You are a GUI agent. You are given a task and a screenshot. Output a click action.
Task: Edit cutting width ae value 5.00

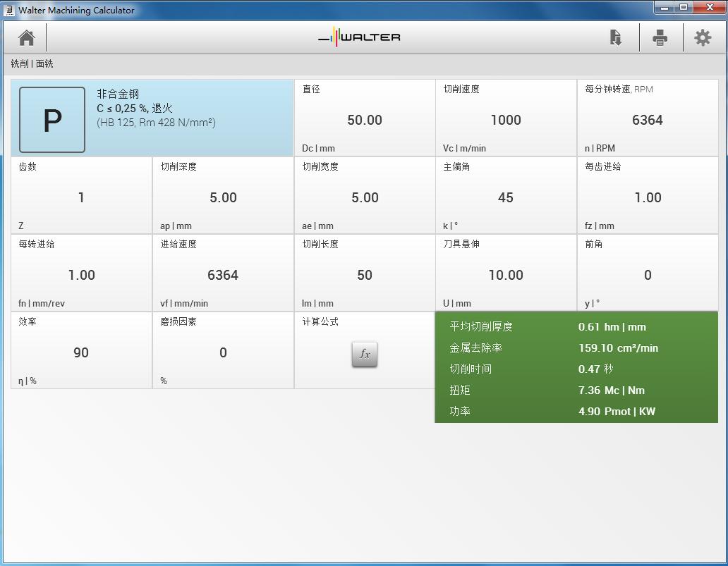(x=365, y=197)
